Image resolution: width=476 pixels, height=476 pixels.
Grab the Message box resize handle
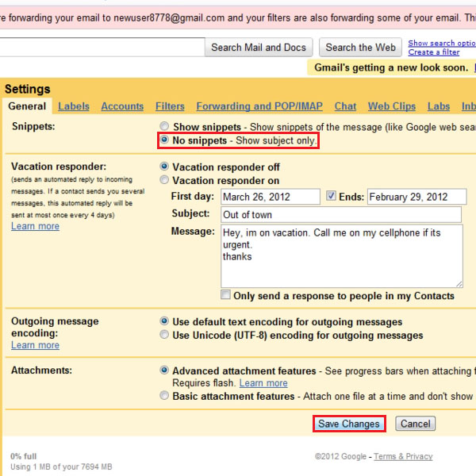[x=459, y=284]
